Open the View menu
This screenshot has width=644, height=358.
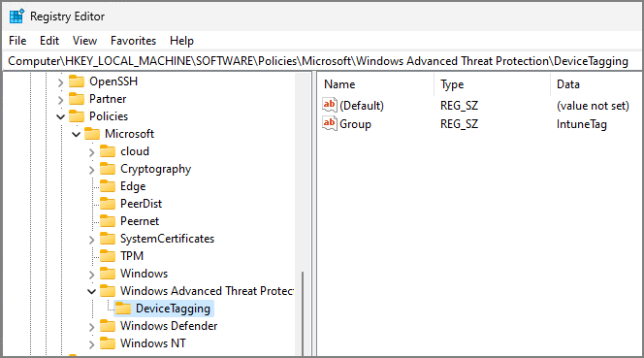84,41
